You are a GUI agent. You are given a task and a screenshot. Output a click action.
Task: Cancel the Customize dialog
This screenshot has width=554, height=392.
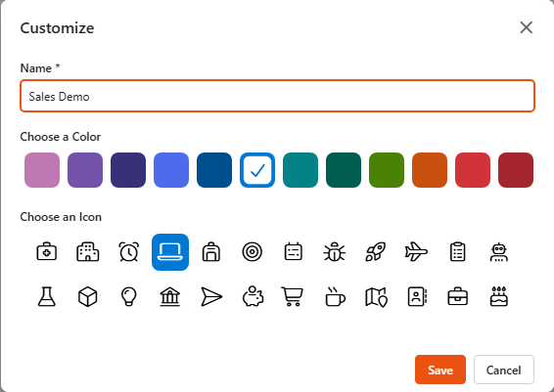504,370
